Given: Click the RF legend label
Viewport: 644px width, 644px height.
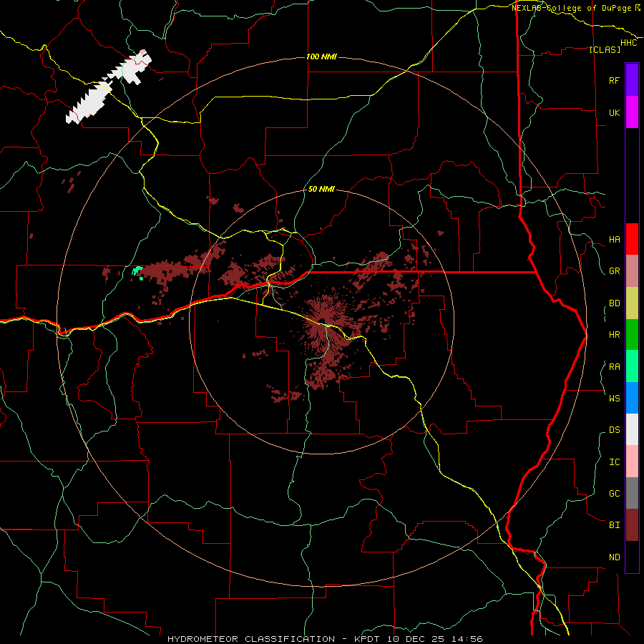Looking at the screenshot, I should (x=614, y=80).
